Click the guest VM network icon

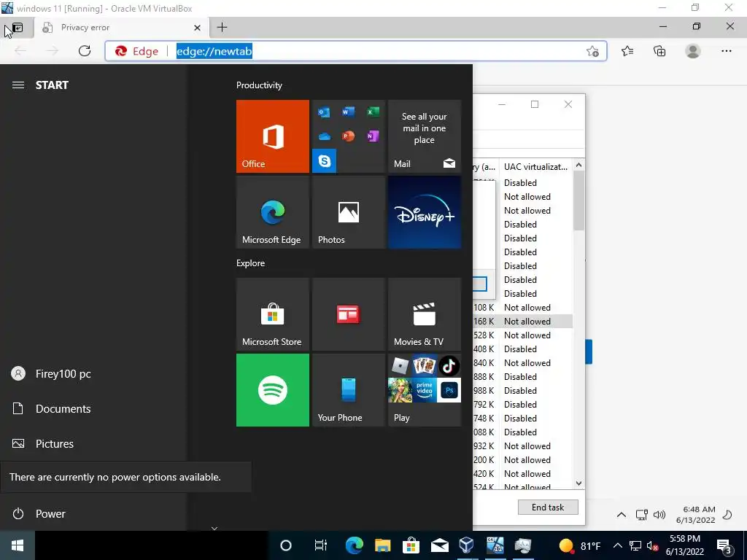point(642,515)
